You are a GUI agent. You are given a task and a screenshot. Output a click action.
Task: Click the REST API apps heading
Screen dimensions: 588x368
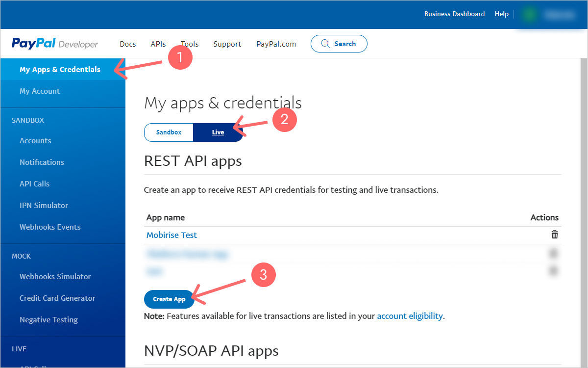(193, 161)
